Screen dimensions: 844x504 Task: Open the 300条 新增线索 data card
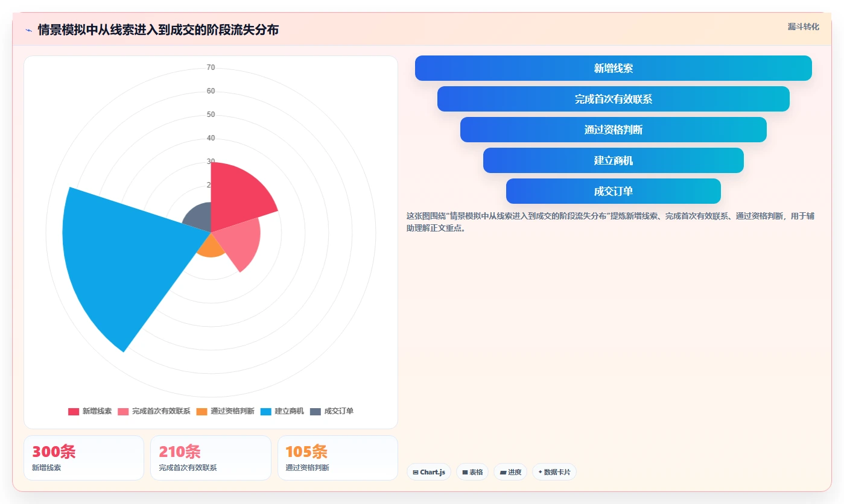click(84, 458)
